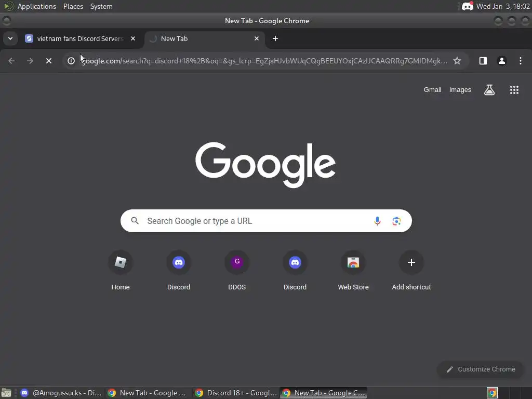Switch to vietnam fans Discord Servers tab
Viewport: 532px width, 399px height.
point(81,38)
